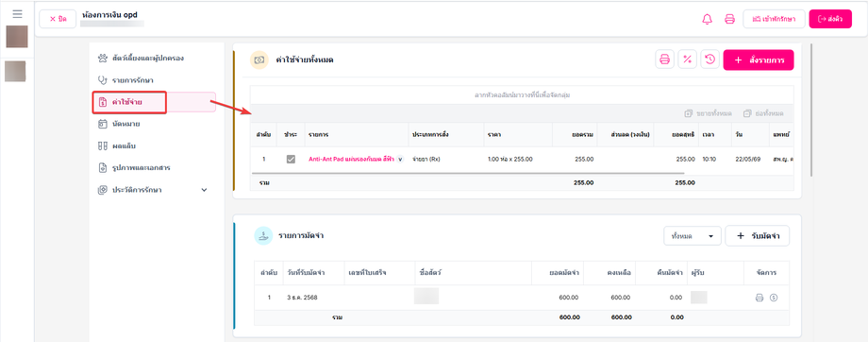Screen dimensions: 868x342
Task: Click the ยอดสุทธิ column header
Action: pos(676,135)
